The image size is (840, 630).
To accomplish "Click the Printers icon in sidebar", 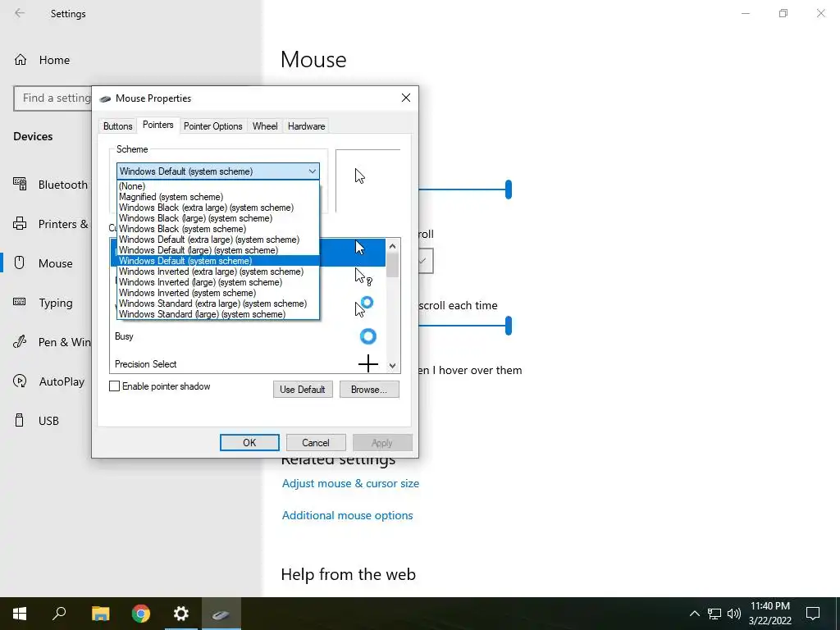I will pos(20,223).
